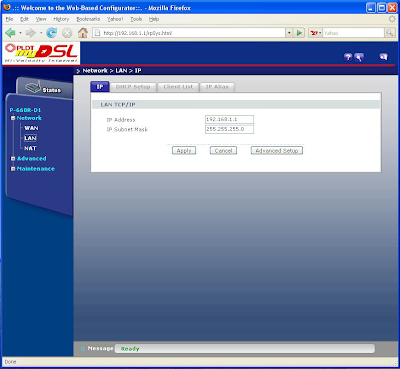The width and height of the screenshot is (400, 369).
Task: Open the address bar history dropdown
Action: coord(289,33)
